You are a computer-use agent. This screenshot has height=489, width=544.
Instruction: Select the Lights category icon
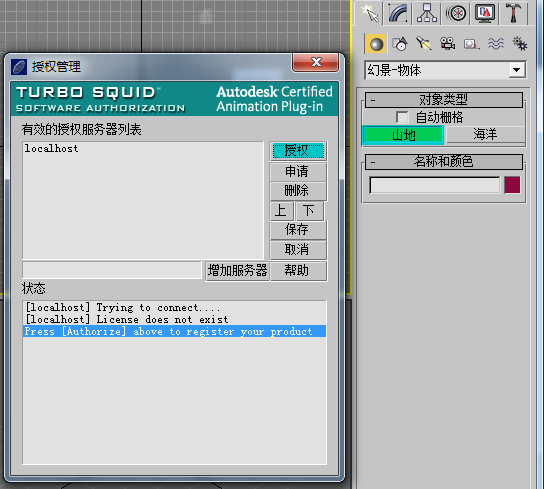(424, 44)
